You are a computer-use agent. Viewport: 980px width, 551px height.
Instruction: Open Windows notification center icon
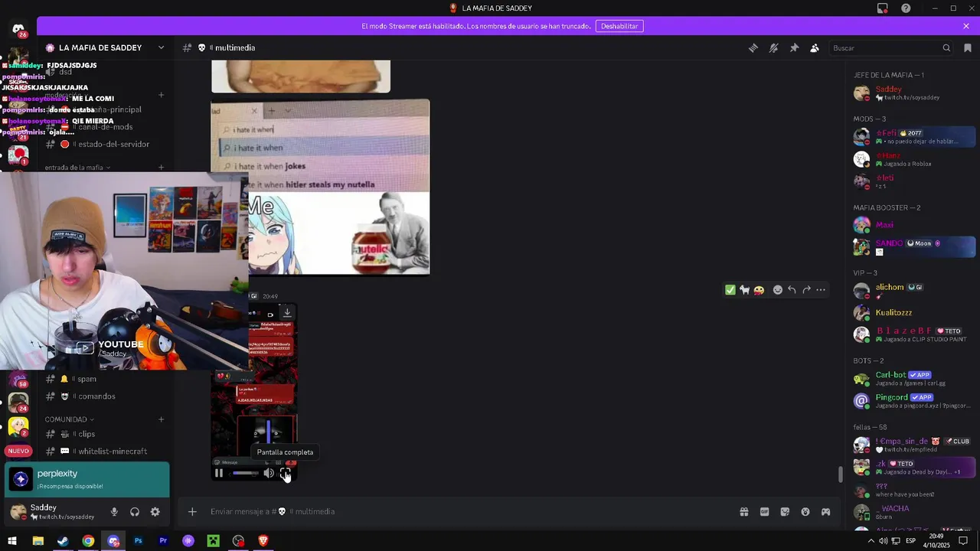[x=963, y=541]
